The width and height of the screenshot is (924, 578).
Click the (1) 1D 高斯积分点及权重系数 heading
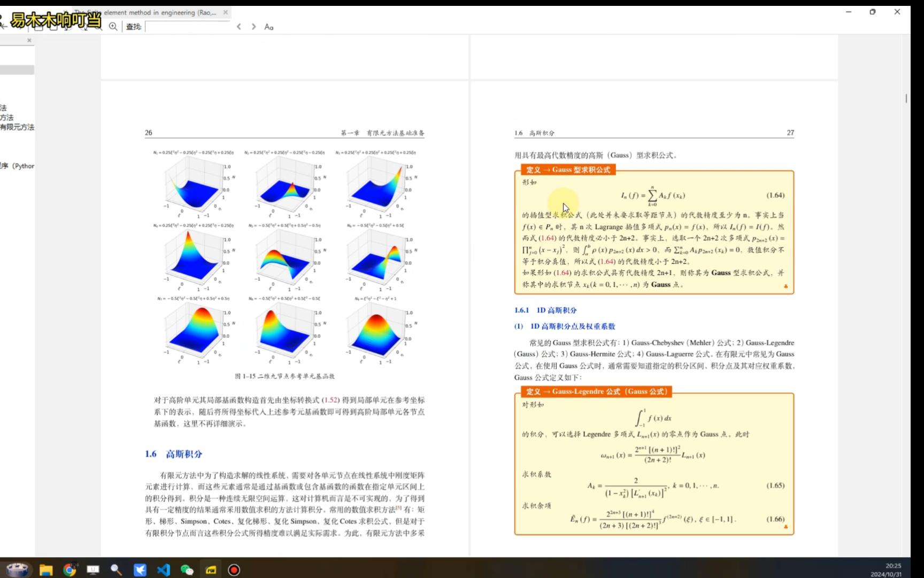565,326
